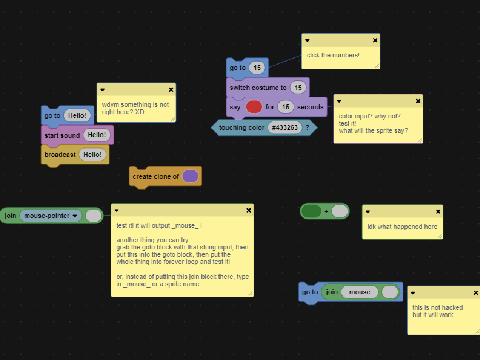Collapse the 'wdym something is not right' comment
Screen dimensions: 480x360
(103, 90)
